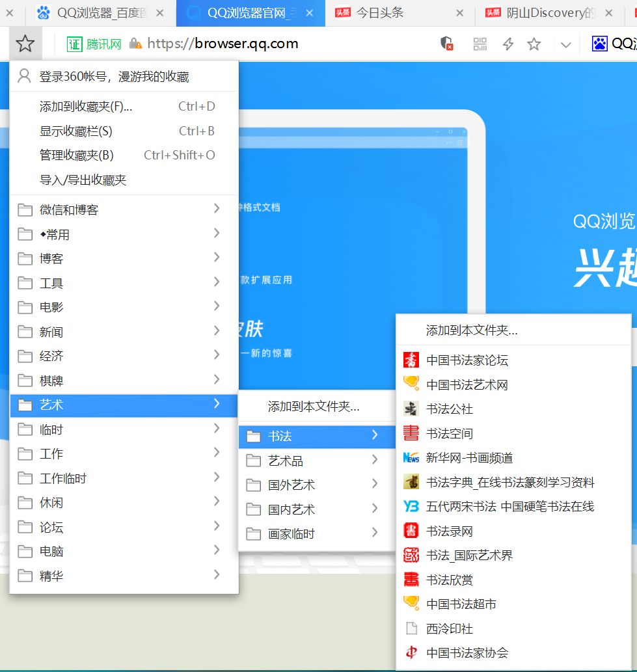
Task: Open the address bar dropdown chevron
Action: click(x=565, y=44)
